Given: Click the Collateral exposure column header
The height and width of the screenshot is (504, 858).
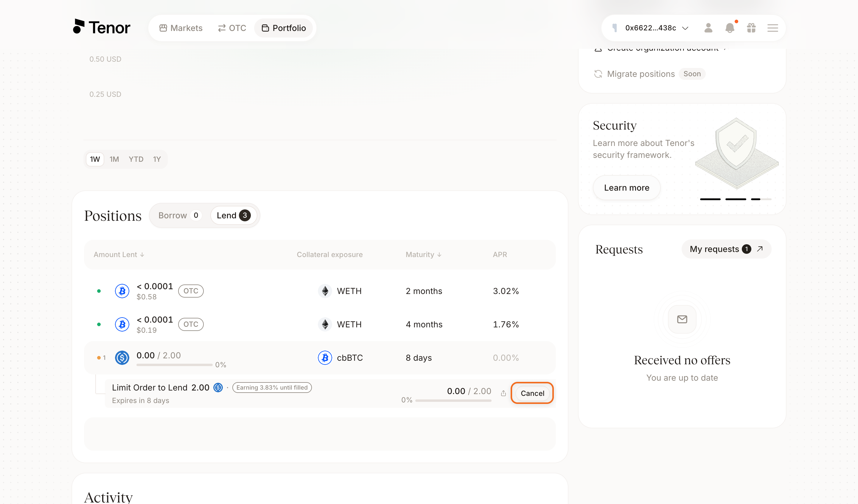Looking at the screenshot, I should coord(329,254).
